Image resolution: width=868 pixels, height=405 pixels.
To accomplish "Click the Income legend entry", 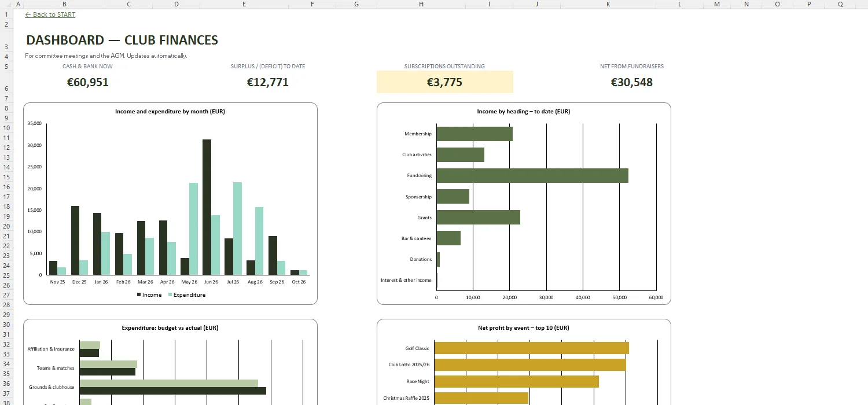I will point(149,294).
